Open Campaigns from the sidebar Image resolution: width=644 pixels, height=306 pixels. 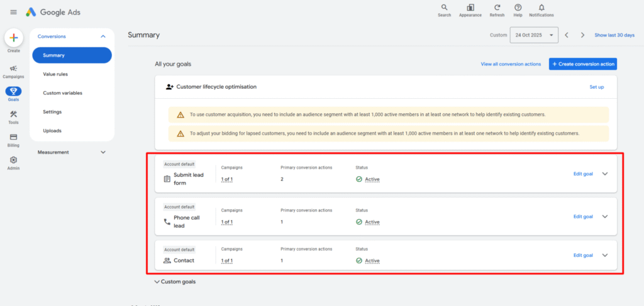[x=13, y=69]
